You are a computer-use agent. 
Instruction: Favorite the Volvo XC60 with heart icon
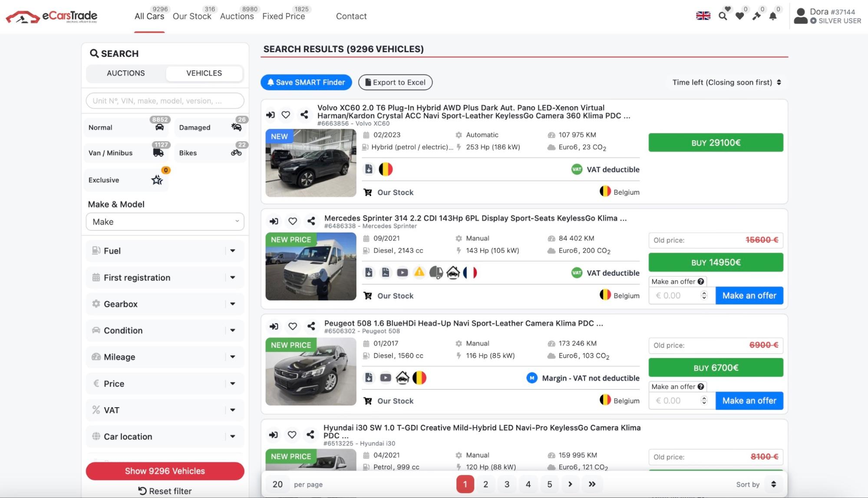[x=286, y=115]
